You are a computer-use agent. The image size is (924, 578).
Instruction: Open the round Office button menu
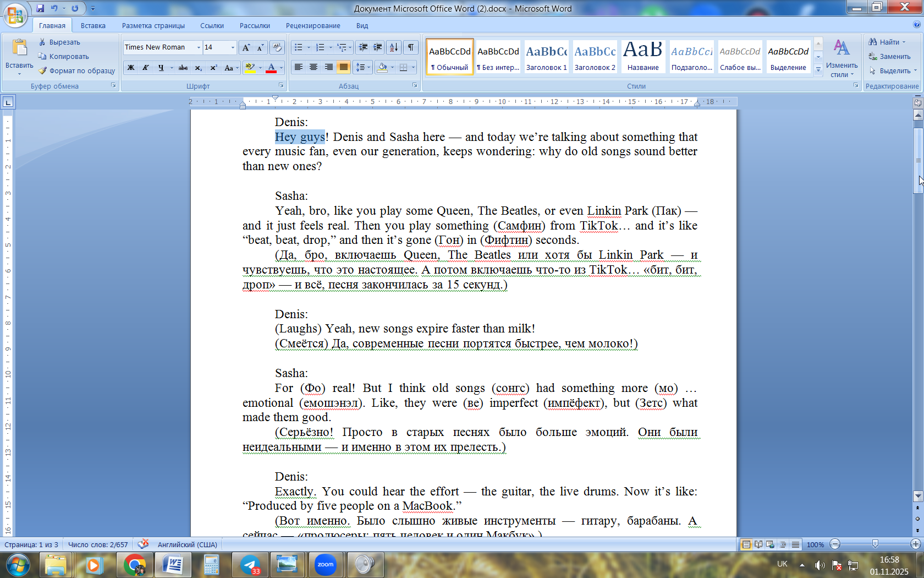(15, 15)
